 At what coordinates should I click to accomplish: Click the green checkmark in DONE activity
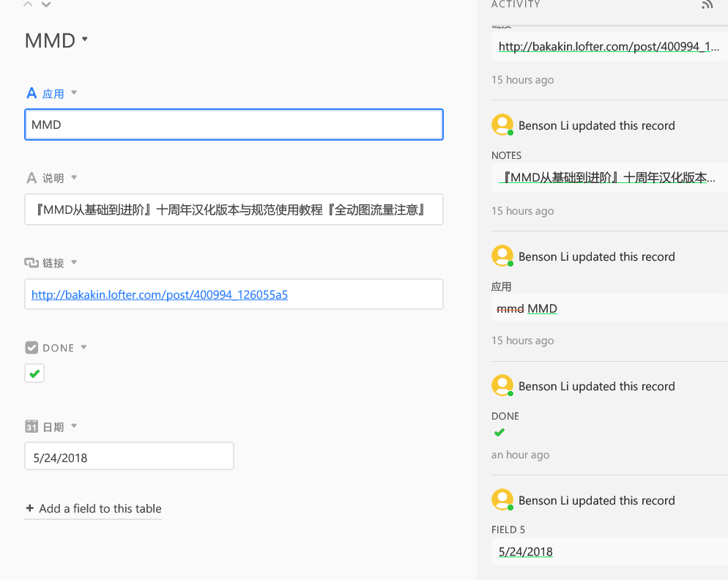coord(499,432)
